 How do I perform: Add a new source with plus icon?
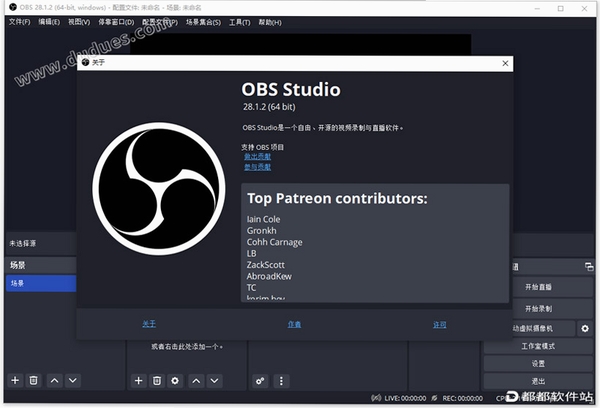[x=139, y=380]
